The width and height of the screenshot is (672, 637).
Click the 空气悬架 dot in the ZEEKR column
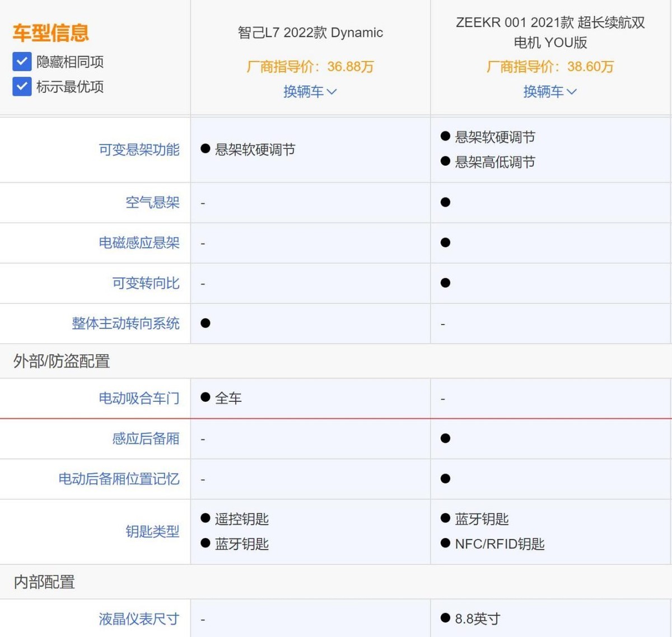(x=445, y=202)
